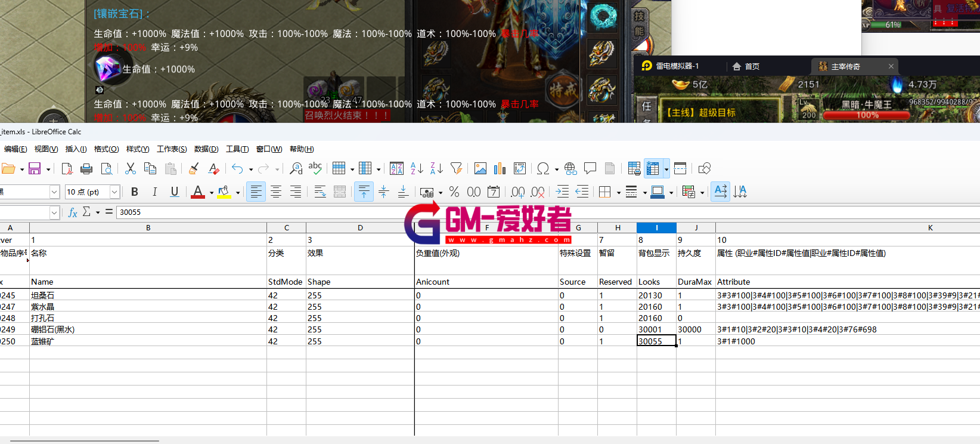Add a decimal place
Image resolution: width=980 pixels, height=444 pixels.
(518, 192)
